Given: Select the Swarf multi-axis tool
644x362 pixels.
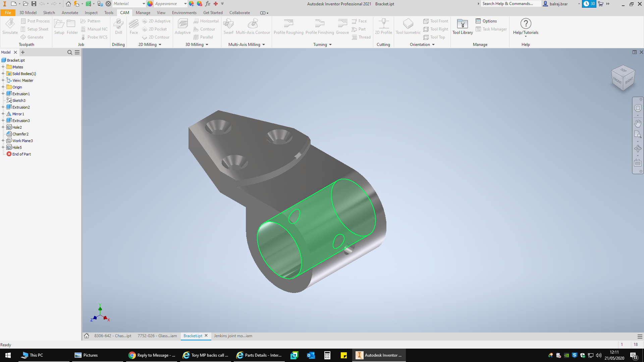Looking at the screenshot, I should click(228, 26).
